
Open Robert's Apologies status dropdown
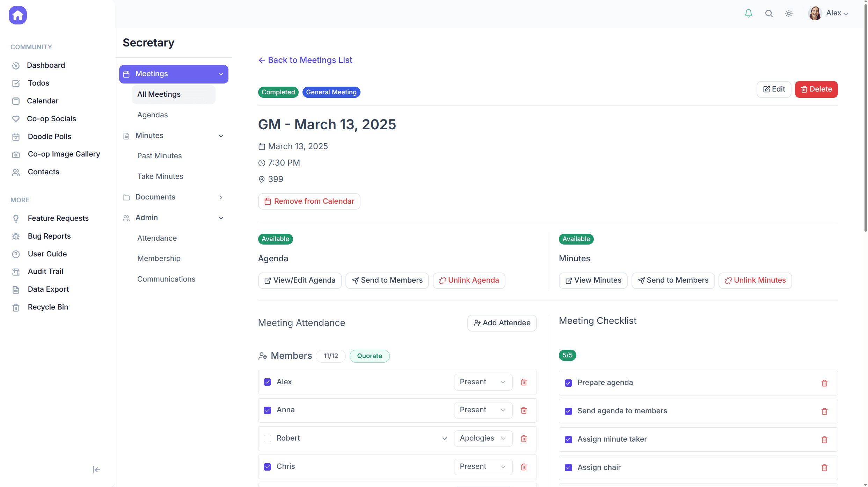(483, 438)
